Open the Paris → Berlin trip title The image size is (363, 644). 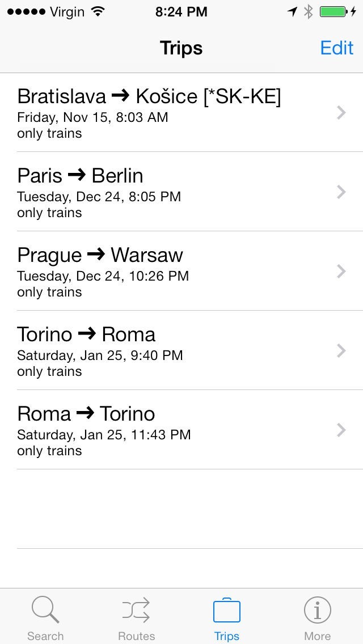[x=81, y=176]
